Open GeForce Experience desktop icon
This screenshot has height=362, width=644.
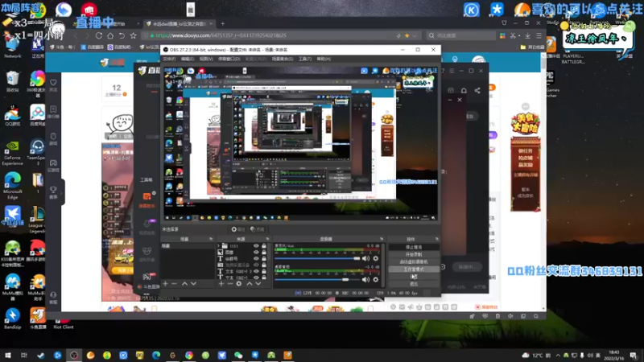[13, 153]
